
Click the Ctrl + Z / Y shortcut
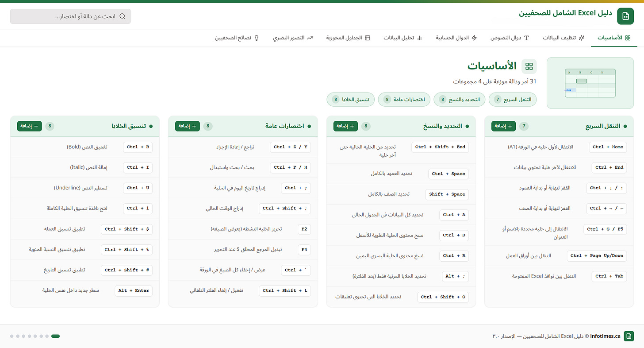291,147
